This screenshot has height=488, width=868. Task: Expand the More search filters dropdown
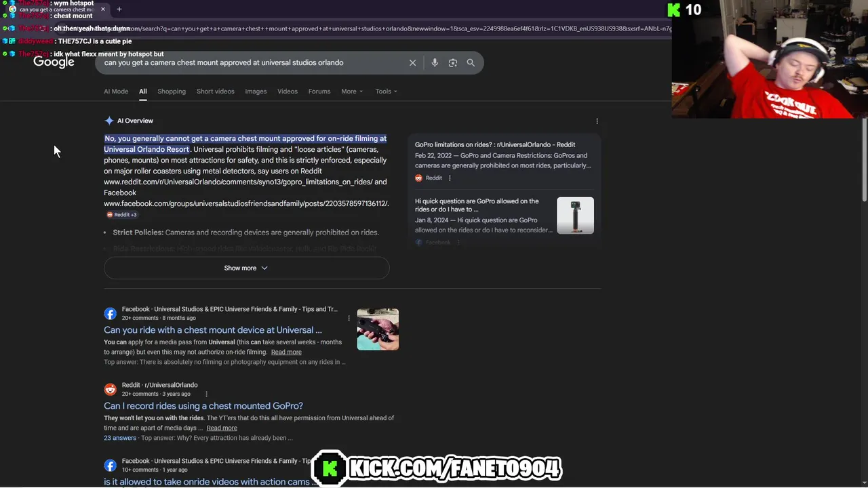click(x=352, y=91)
